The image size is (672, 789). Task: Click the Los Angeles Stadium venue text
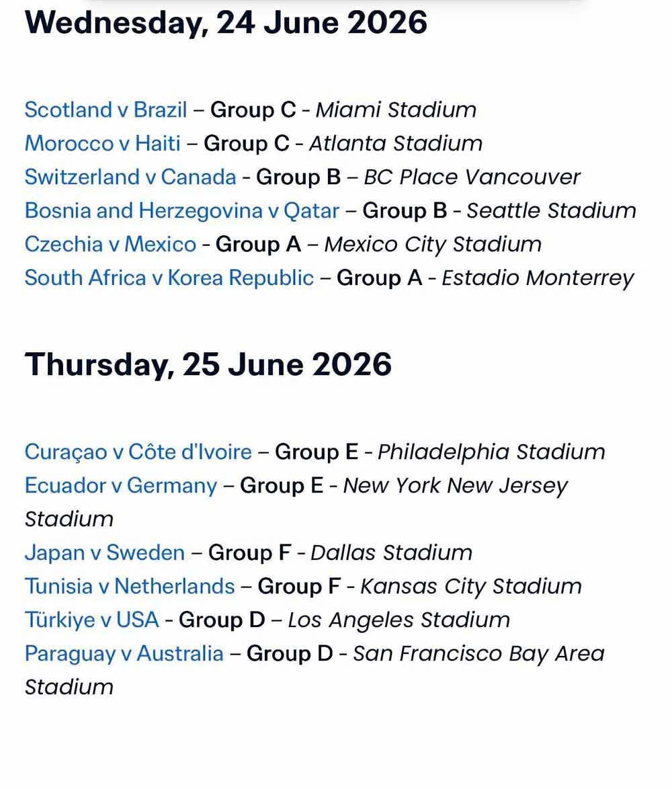[398, 620]
